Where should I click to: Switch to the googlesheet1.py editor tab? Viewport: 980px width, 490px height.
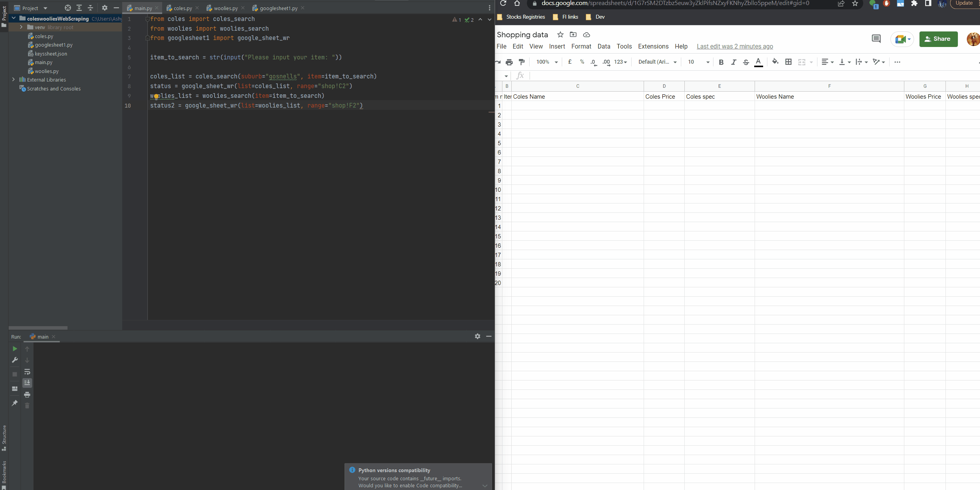tap(278, 8)
